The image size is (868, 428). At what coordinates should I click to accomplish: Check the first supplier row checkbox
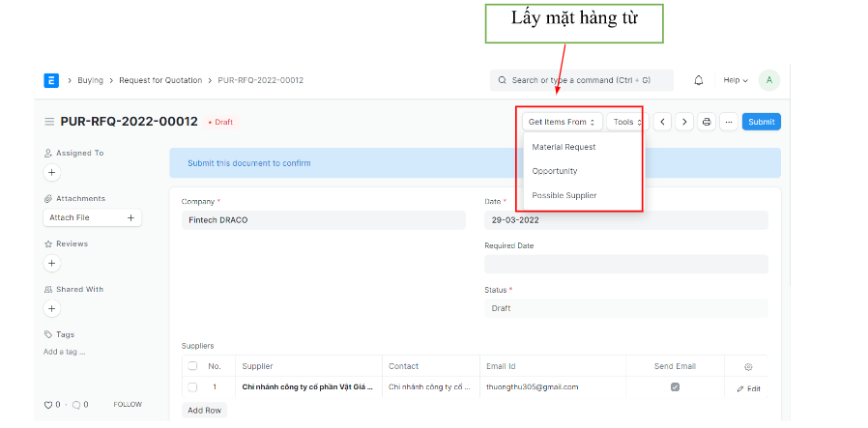(192, 387)
